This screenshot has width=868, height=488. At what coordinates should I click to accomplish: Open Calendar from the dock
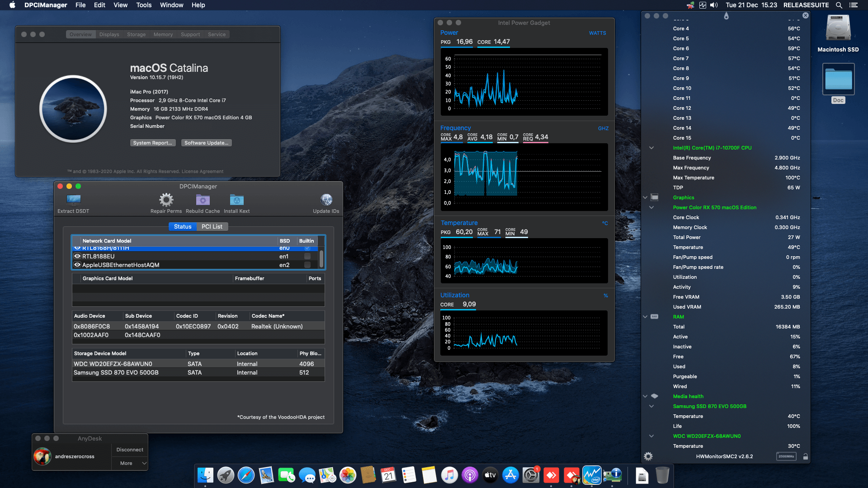click(x=388, y=475)
